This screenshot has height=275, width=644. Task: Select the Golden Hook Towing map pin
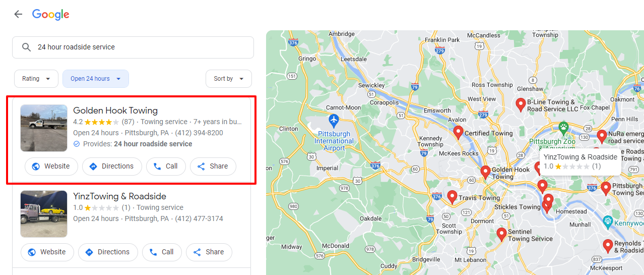[x=485, y=172]
